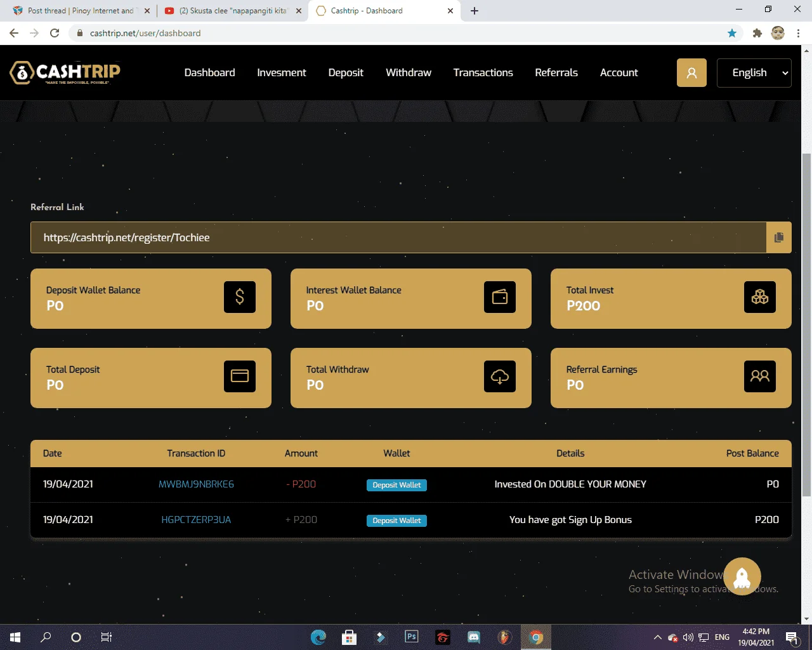
Task: Open the volume control in system tray
Action: (688, 637)
